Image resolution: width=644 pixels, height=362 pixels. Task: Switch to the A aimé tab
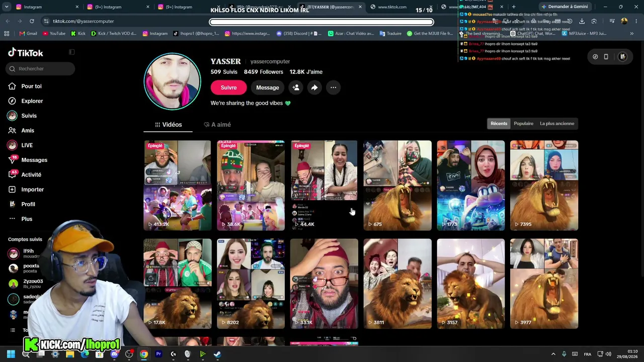pyautogui.click(x=217, y=125)
